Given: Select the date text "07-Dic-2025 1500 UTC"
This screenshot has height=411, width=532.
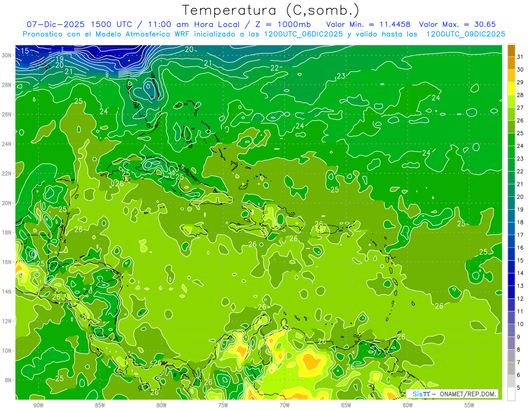Looking at the screenshot, I should click(78, 24).
